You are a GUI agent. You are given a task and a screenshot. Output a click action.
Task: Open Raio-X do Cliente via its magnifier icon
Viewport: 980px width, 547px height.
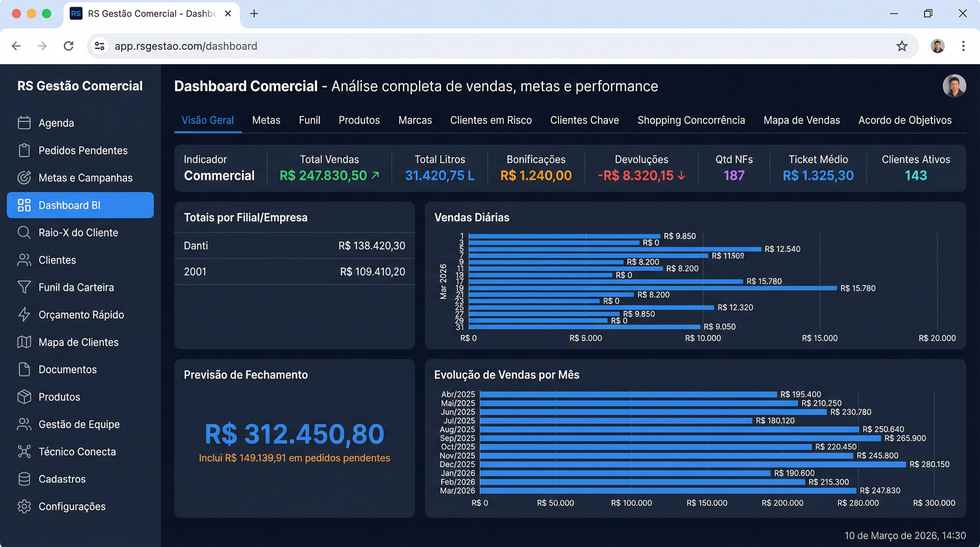tap(24, 233)
